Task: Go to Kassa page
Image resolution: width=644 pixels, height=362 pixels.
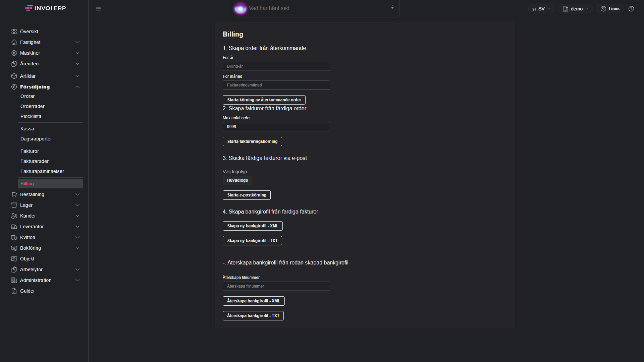Action: tap(27, 129)
